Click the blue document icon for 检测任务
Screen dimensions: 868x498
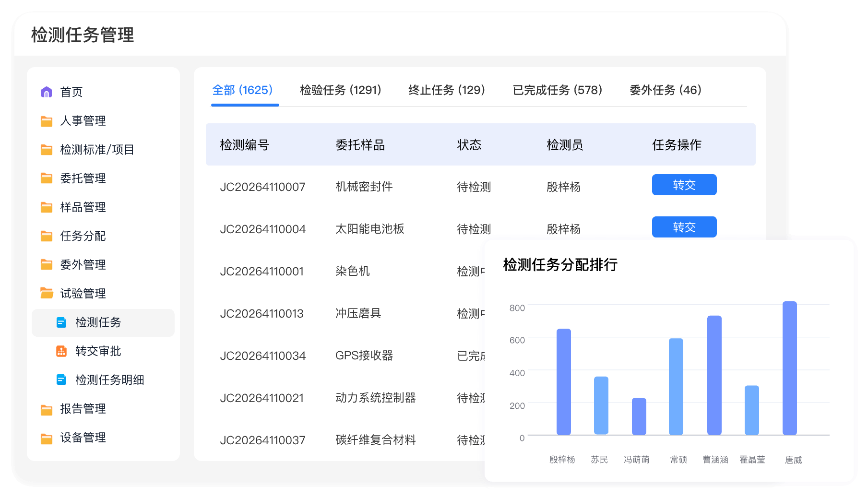(x=61, y=322)
